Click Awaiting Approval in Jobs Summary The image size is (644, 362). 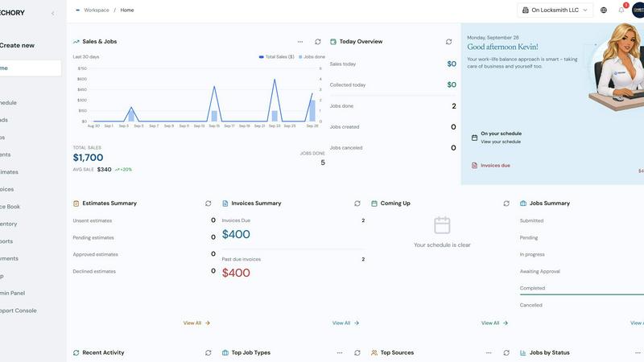click(539, 272)
